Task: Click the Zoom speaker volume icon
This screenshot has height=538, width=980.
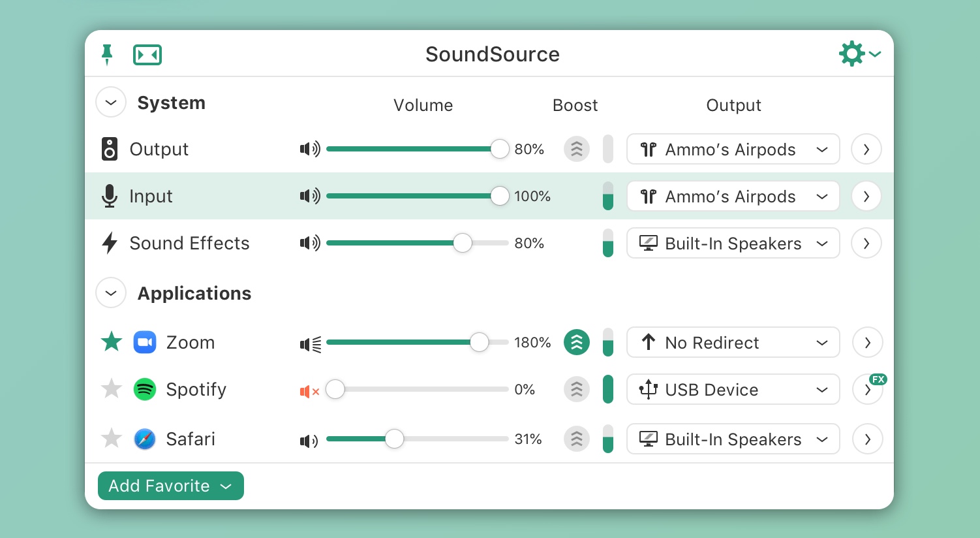Action: point(311,343)
